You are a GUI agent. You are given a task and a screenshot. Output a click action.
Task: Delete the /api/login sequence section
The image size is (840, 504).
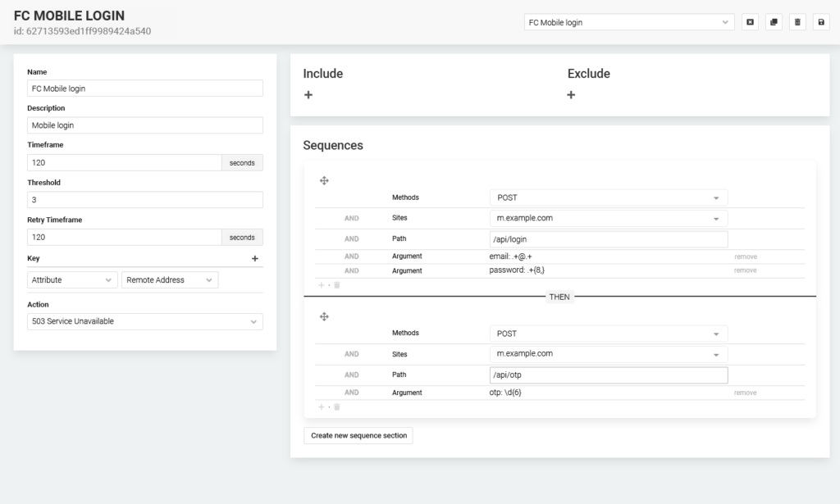[337, 285]
